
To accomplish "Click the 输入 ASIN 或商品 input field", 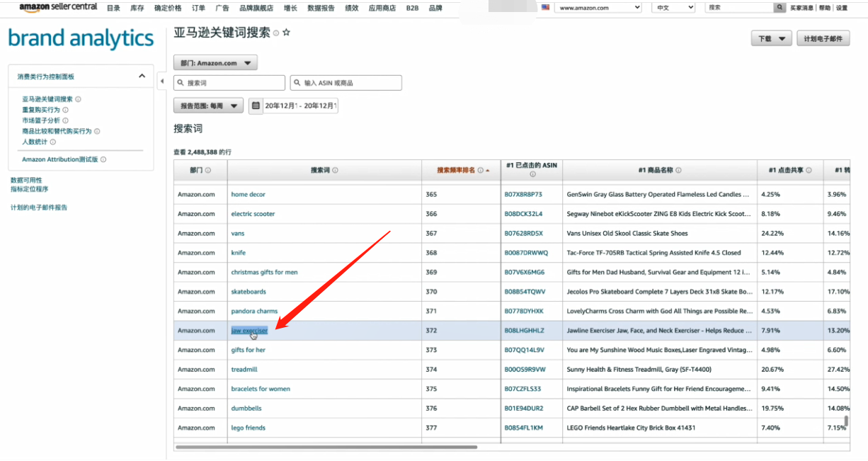I will (346, 83).
